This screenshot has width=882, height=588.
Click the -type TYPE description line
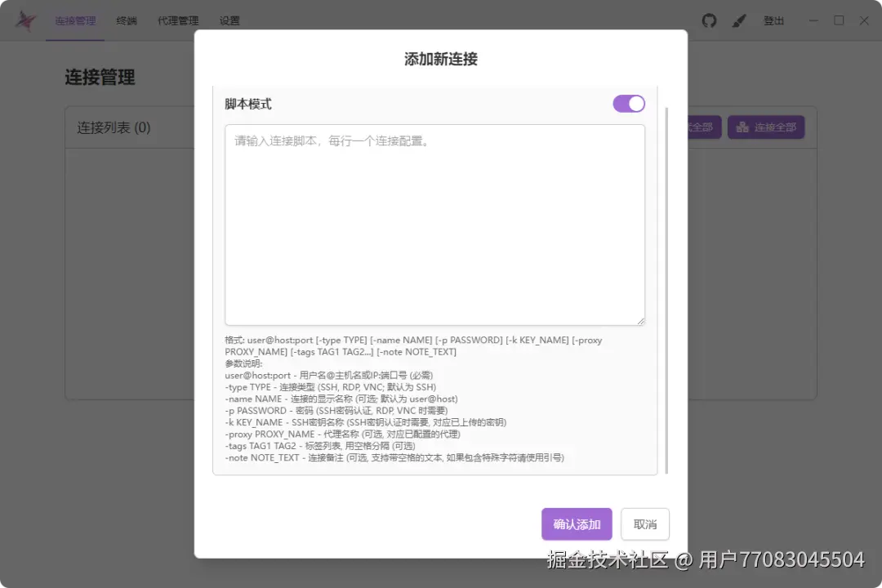point(330,387)
